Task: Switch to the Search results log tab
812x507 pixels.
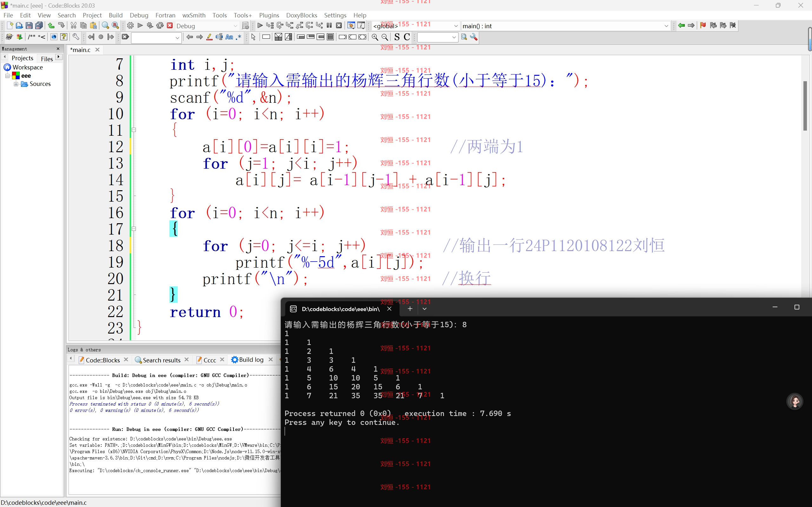Action: point(162,360)
